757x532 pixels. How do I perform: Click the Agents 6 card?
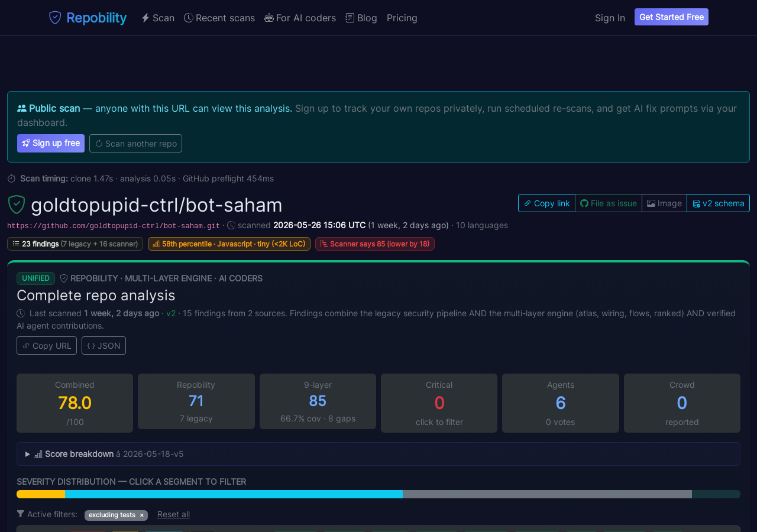coord(561,403)
